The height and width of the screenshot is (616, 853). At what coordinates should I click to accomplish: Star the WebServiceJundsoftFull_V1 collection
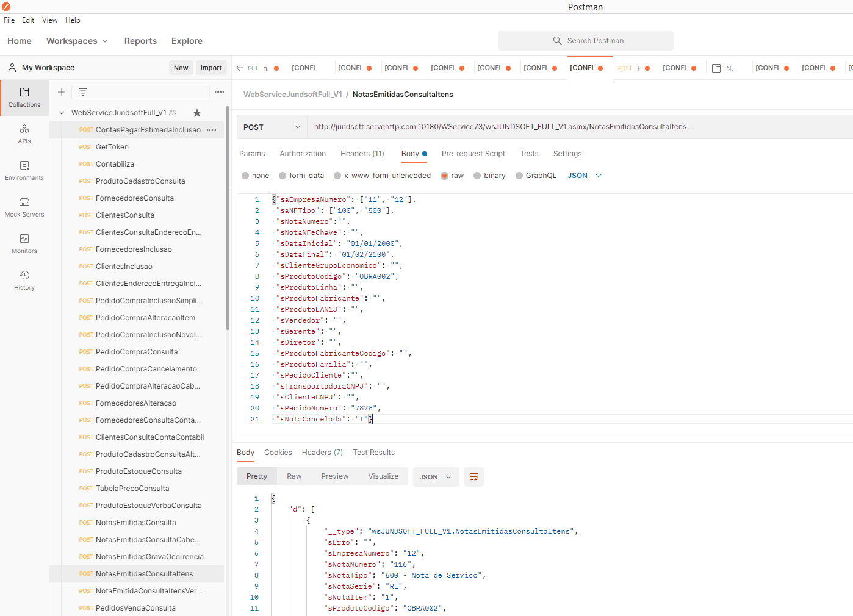(197, 113)
